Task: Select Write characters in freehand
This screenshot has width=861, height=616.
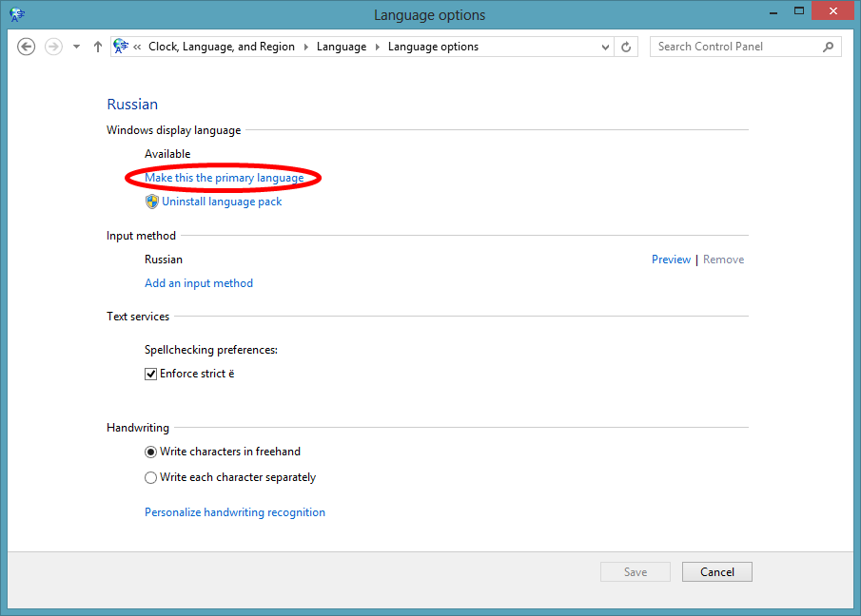Action: pos(150,452)
